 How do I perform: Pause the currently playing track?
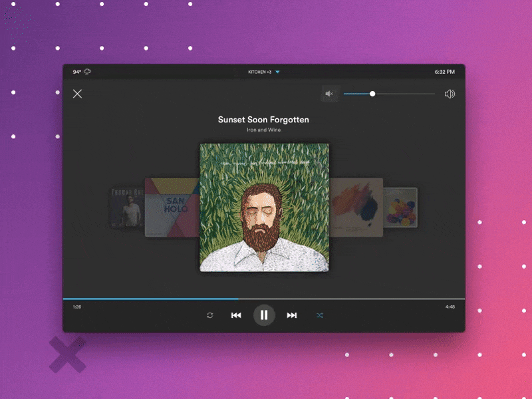tap(265, 315)
